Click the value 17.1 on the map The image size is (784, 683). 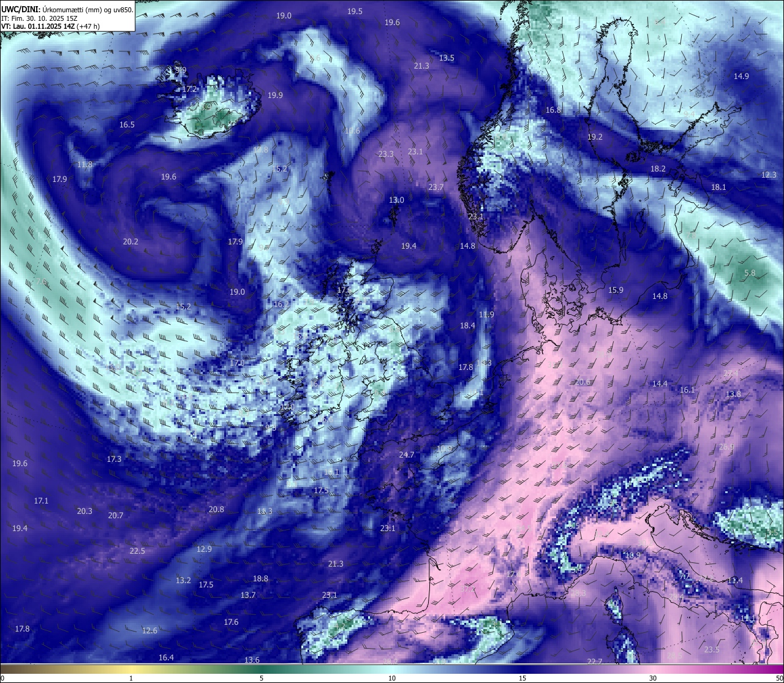point(41,500)
